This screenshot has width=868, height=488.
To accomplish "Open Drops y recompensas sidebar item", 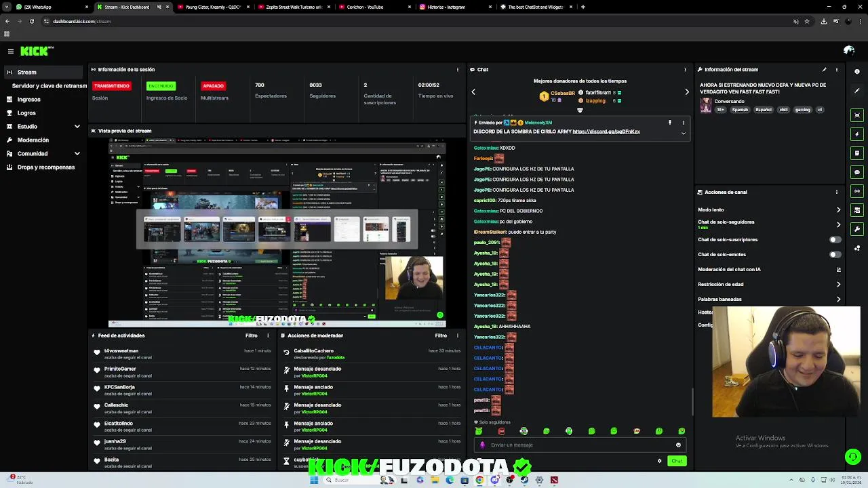I will click(x=44, y=167).
